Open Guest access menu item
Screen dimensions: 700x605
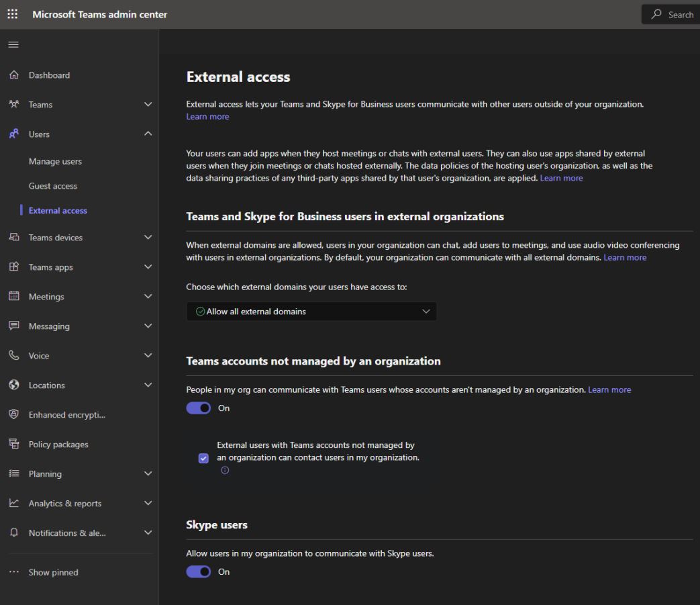pyautogui.click(x=52, y=186)
